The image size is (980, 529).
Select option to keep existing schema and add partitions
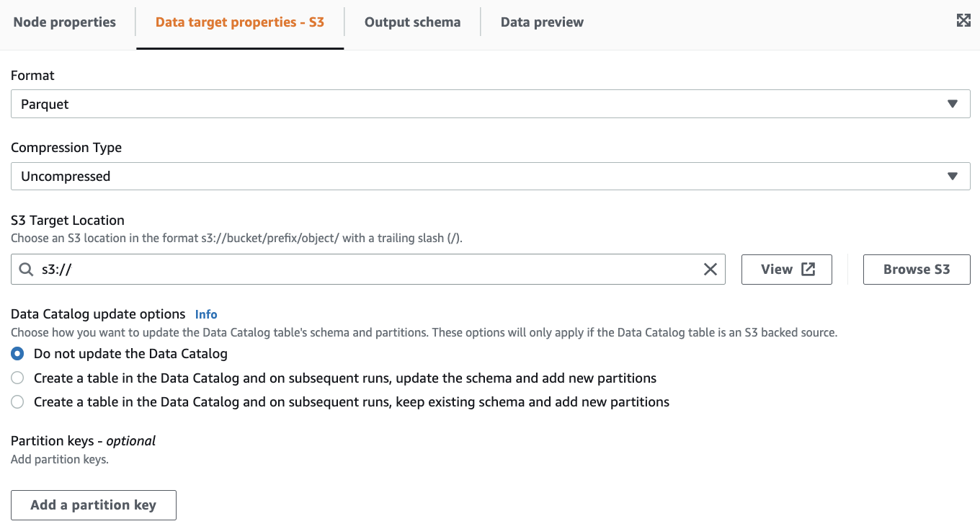(18, 402)
